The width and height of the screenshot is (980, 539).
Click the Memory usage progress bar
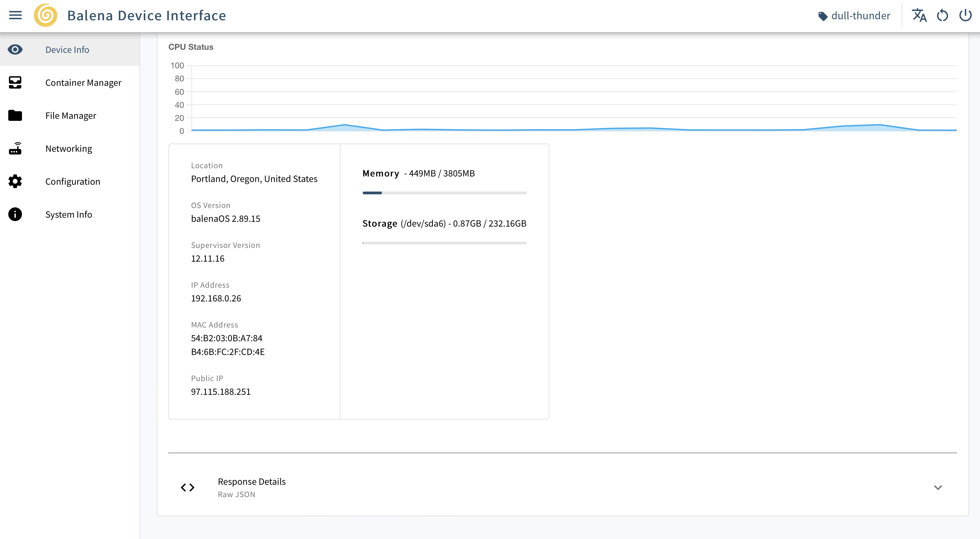pos(444,193)
